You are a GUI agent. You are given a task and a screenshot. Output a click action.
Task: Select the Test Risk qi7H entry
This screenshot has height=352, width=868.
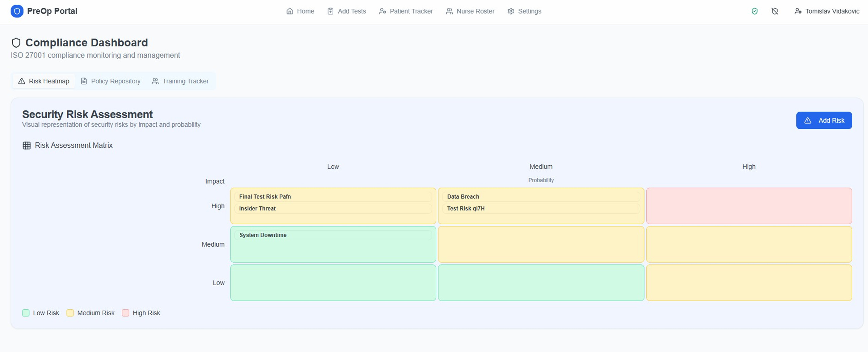[x=541, y=208]
